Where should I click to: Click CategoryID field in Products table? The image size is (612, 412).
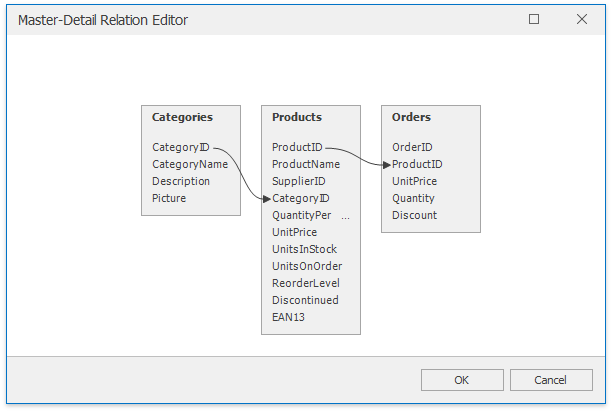(x=301, y=199)
